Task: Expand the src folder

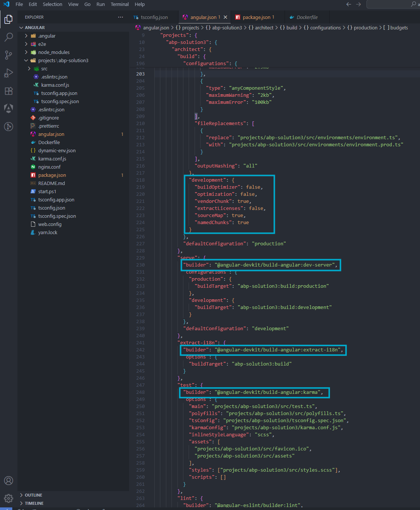Action: pyautogui.click(x=44, y=69)
